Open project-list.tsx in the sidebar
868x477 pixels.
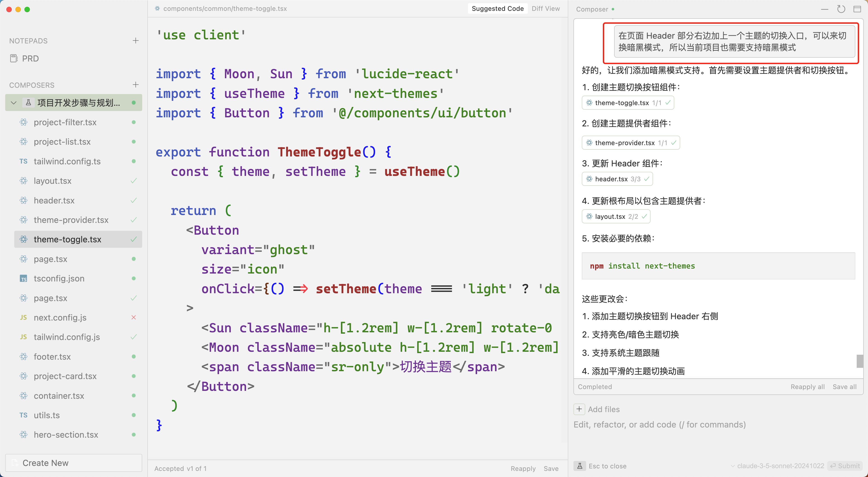tap(78, 142)
